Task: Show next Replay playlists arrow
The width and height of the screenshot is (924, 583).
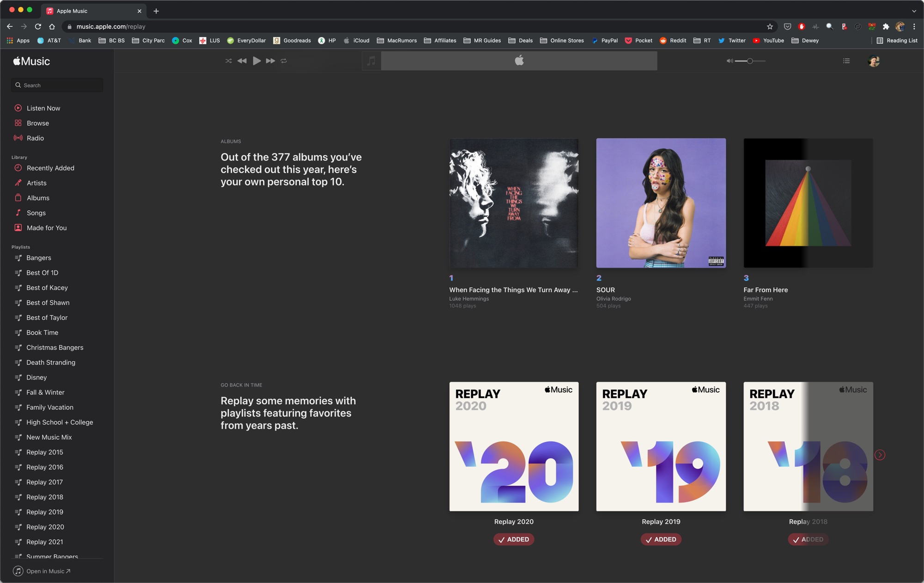Action: (x=880, y=455)
